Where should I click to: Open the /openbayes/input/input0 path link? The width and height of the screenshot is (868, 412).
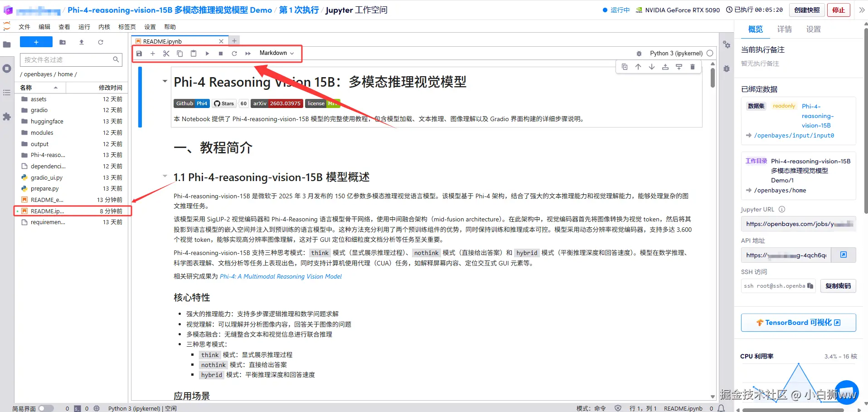pyautogui.click(x=794, y=135)
